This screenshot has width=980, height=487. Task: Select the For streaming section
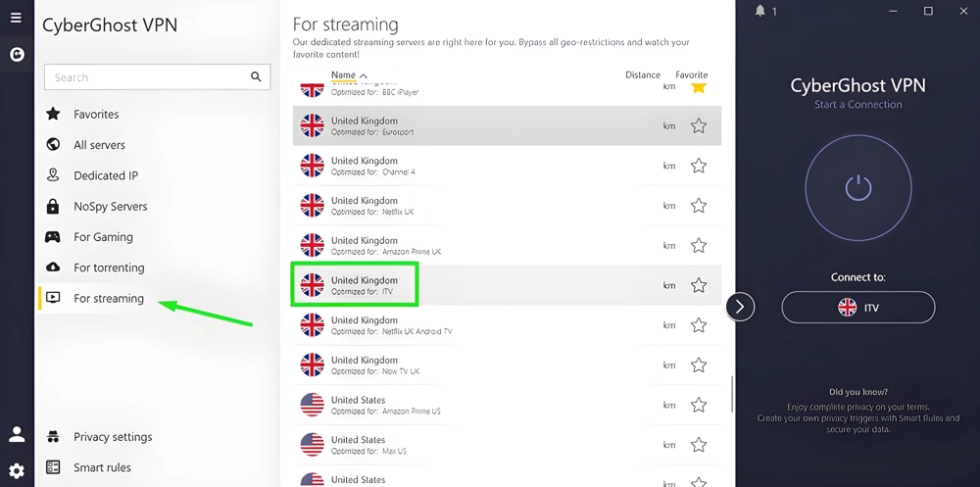109,298
